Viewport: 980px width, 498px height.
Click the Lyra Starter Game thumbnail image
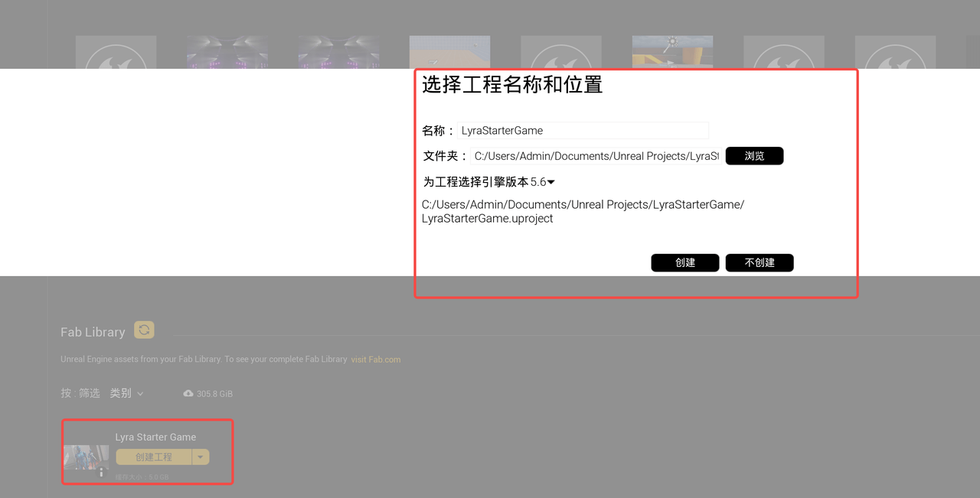pyautogui.click(x=86, y=457)
